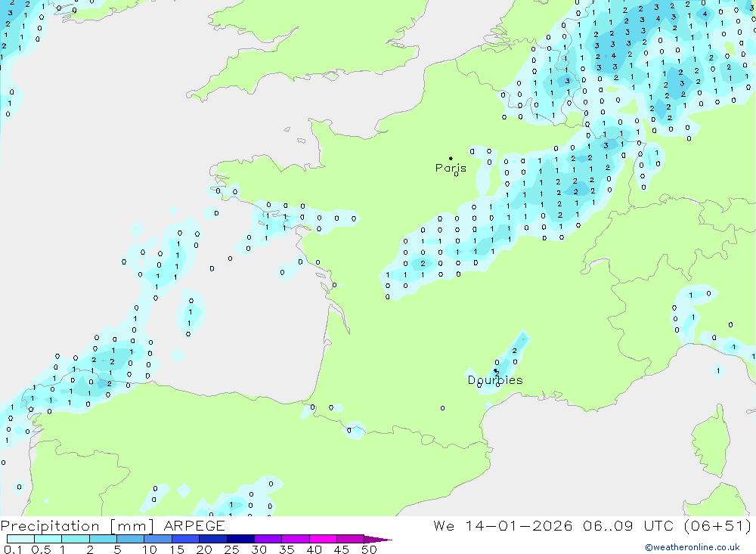Select the 40–45 mm magenta legend swatch
This screenshot has width=756, height=554.
pos(323,539)
